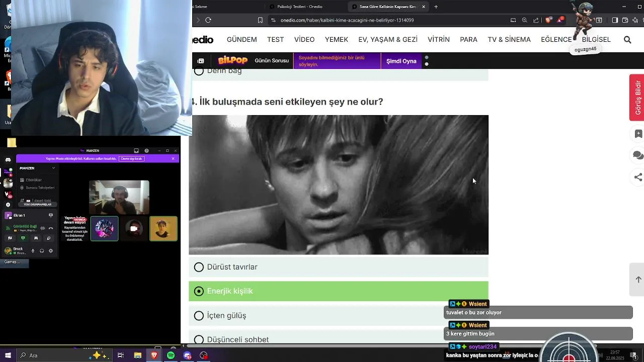The width and height of the screenshot is (644, 362).
Task: Toggle Discord camera in voice panel
Action: coord(9,238)
